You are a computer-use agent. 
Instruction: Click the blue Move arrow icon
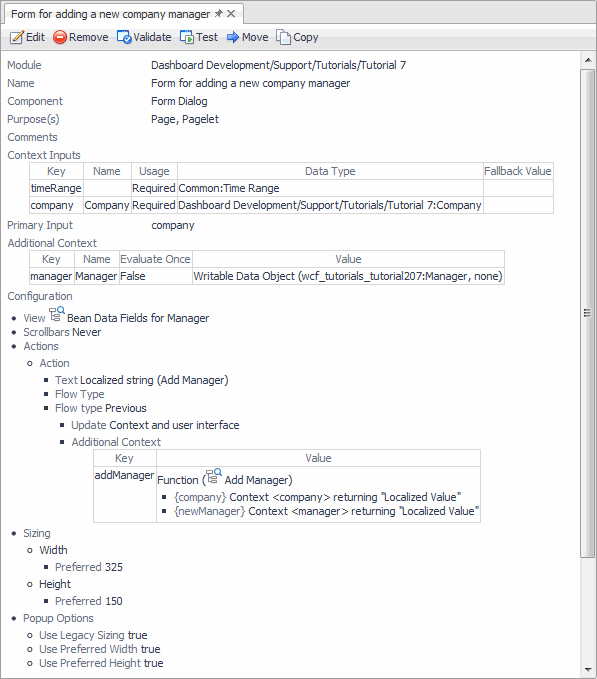(x=233, y=37)
